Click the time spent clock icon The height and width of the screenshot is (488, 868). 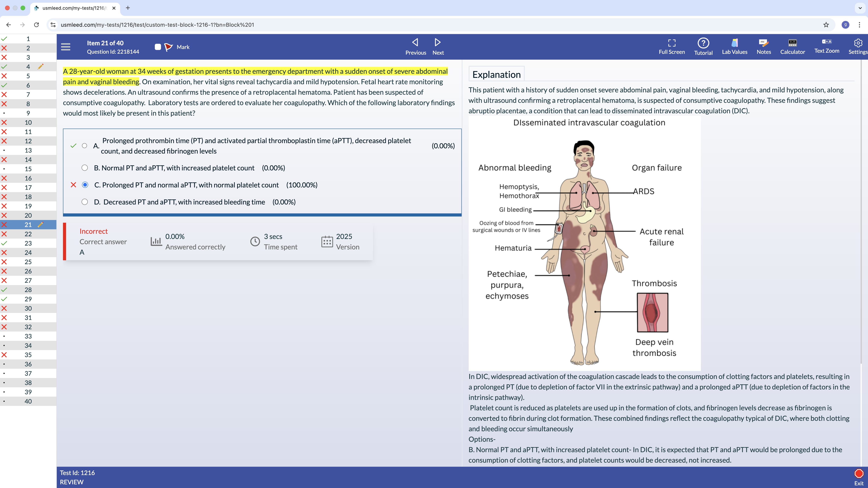click(x=255, y=241)
